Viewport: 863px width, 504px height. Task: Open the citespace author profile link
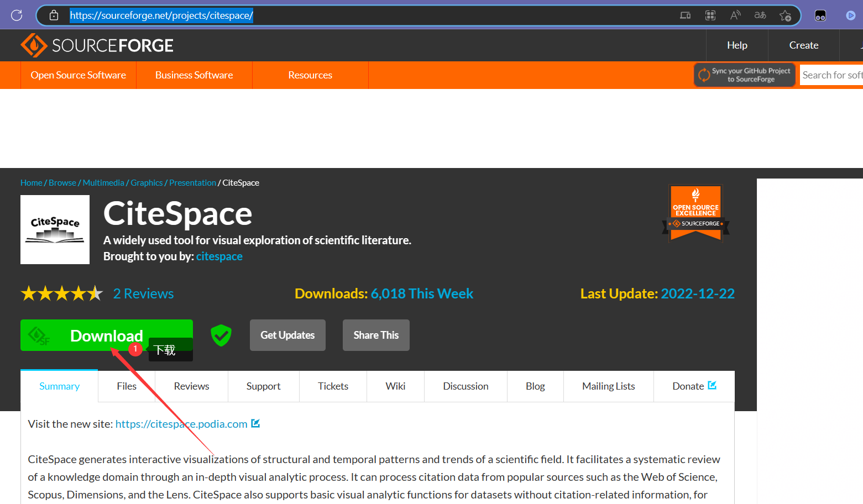click(x=219, y=256)
